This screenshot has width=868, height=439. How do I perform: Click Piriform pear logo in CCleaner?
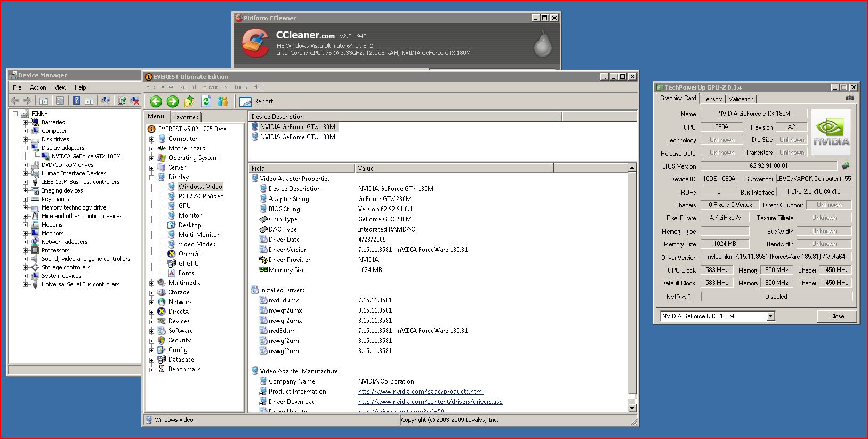pos(543,43)
